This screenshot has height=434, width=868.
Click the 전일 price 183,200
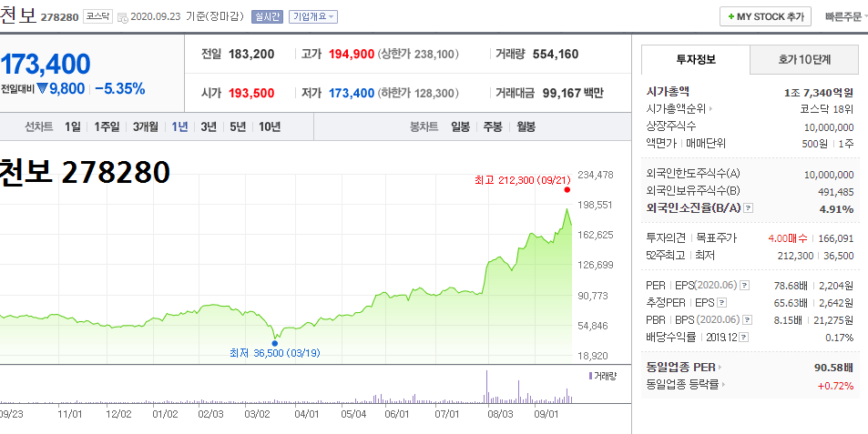[x=251, y=55]
